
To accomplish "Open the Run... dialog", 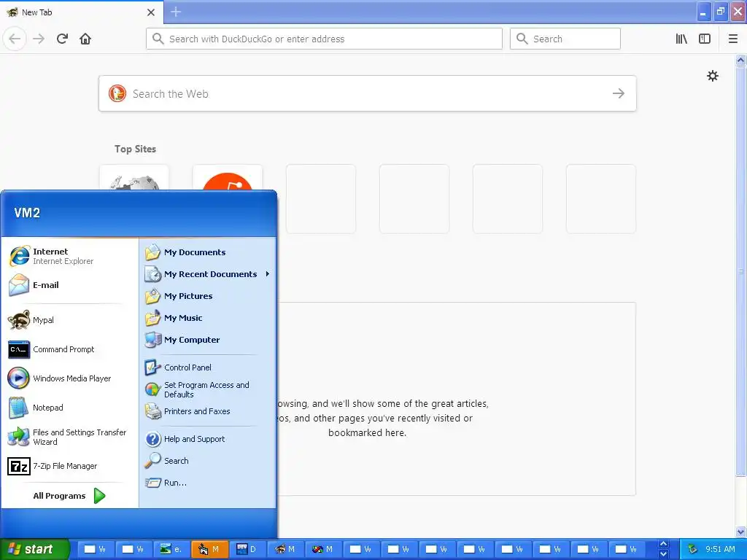I will click(x=208, y=483).
